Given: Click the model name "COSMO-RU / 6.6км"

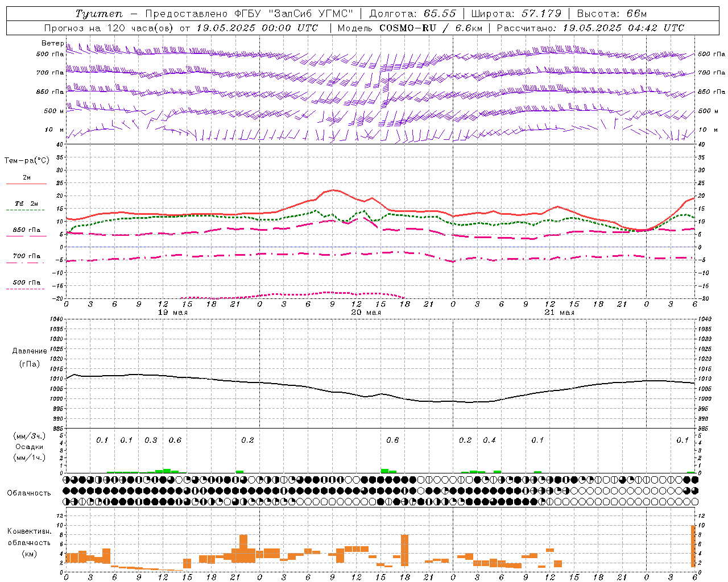Looking at the screenshot, I should (430, 28).
